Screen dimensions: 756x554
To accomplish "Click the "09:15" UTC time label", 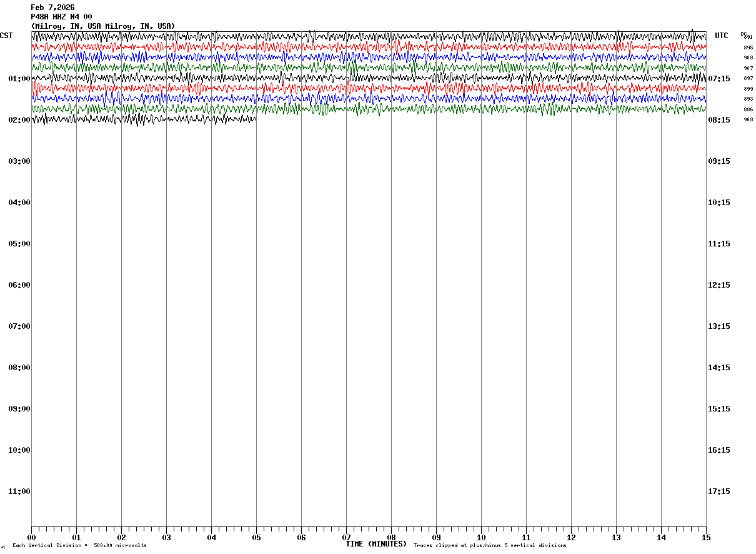I will (719, 161).
